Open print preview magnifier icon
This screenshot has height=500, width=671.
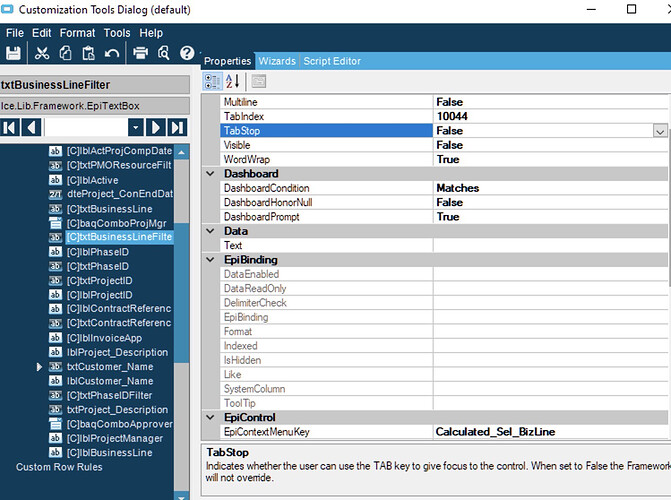[163, 53]
